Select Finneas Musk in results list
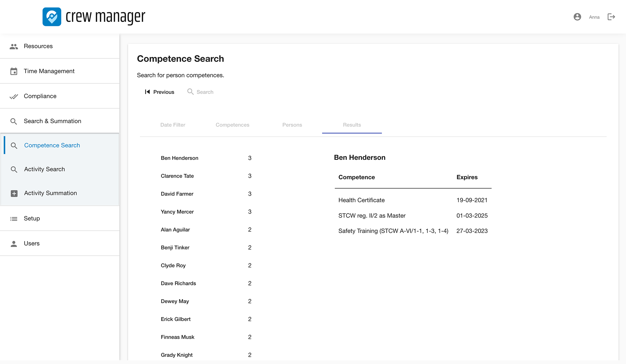Viewport: 626px width, 364px height. [x=177, y=337]
